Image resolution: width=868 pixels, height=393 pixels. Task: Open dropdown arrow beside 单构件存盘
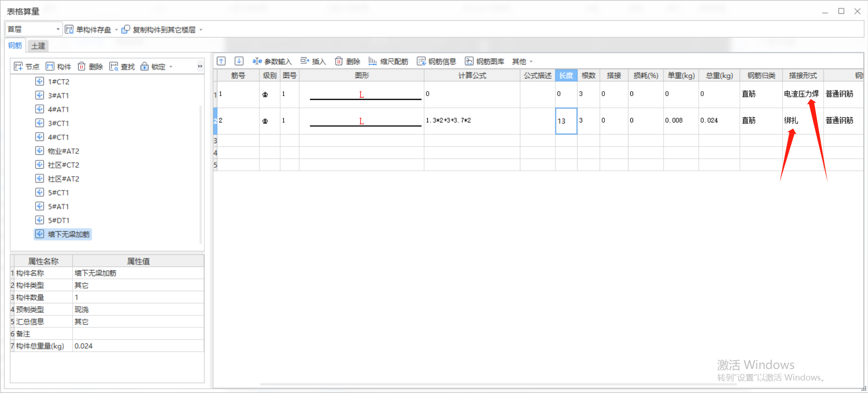(116, 30)
